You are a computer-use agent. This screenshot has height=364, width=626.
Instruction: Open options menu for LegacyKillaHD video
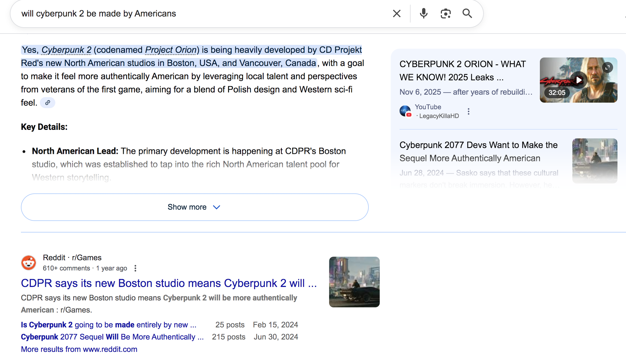tap(468, 111)
